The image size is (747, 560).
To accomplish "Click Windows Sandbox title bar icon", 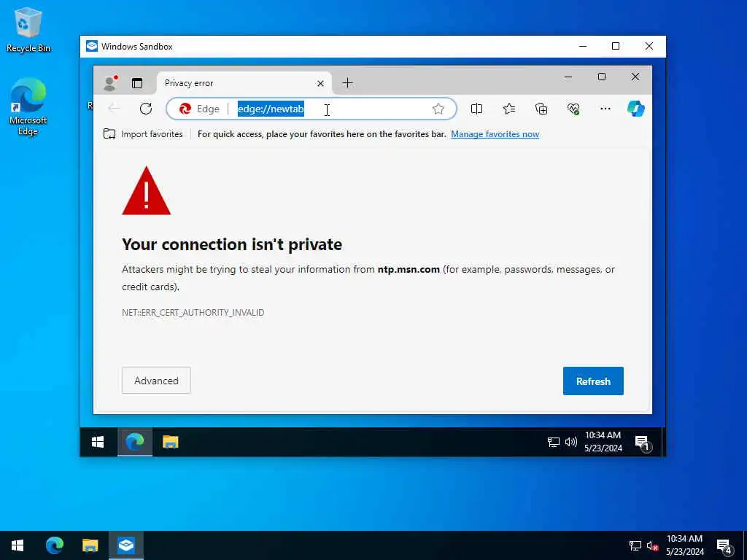I will point(92,46).
